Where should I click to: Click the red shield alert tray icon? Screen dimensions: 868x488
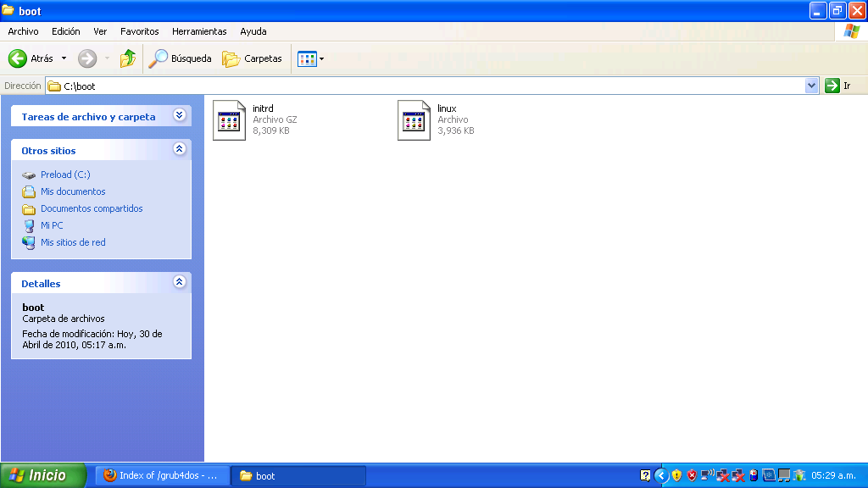click(x=692, y=476)
